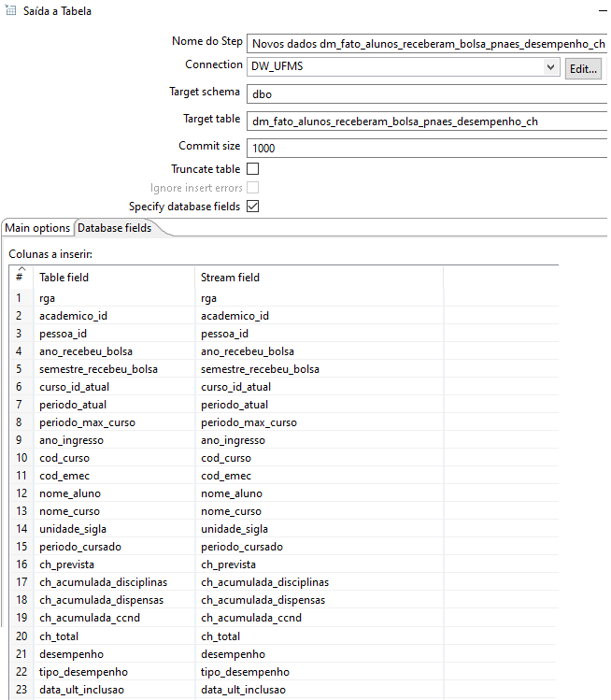611x700 pixels.
Task: Select the Database fields tab
Action: (115, 228)
